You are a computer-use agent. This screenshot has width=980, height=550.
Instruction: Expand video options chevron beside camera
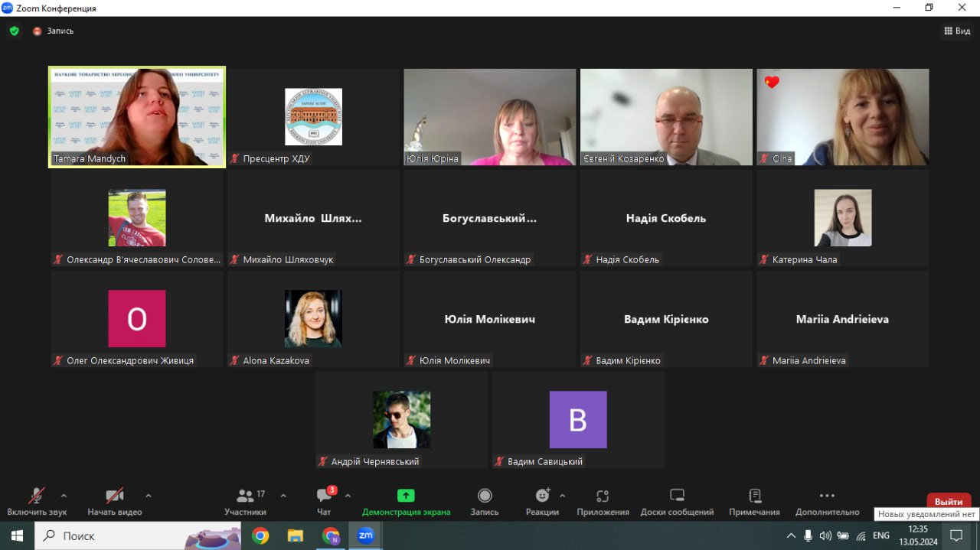[x=149, y=495]
